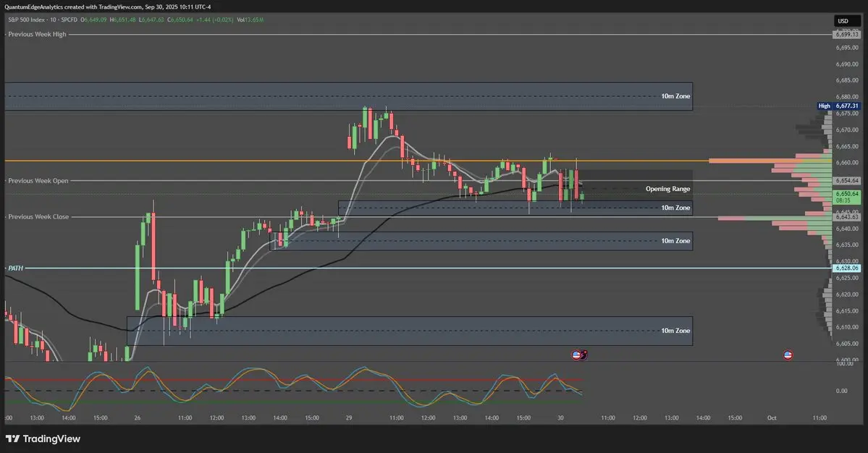Click the High 6,677.31 price tag
The image size is (868, 453).
click(838, 106)
